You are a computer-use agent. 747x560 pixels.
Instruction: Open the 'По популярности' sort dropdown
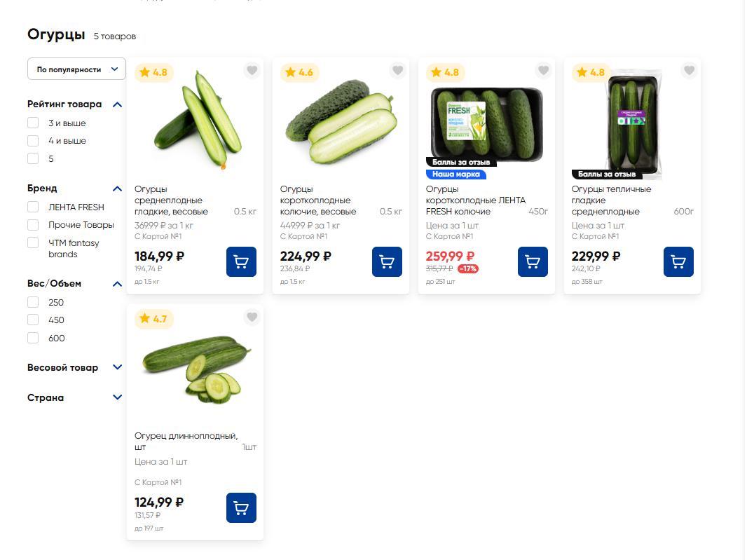pos(76,69)
